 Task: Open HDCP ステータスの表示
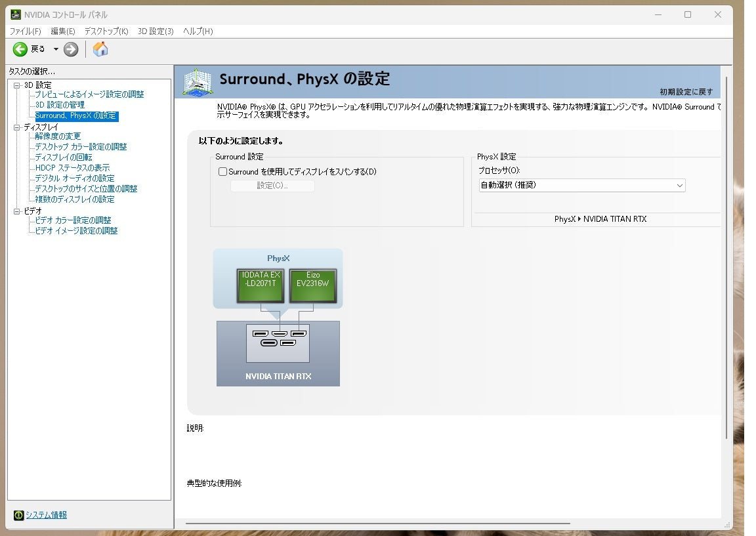72,168
